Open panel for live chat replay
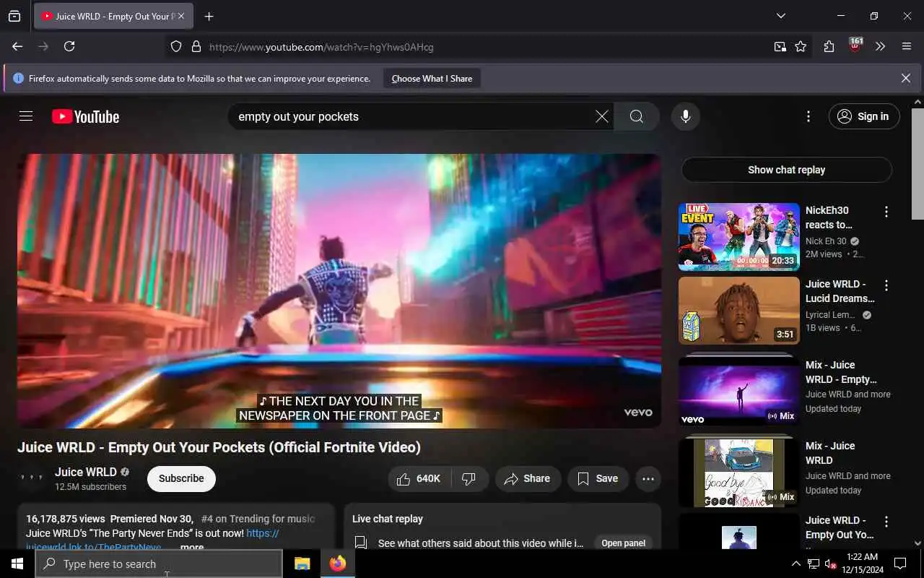 click(x=623, y=543)
